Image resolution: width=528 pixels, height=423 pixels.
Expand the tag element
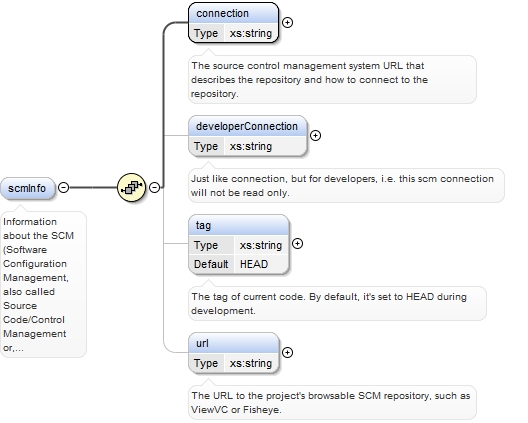tap(297, 243)
